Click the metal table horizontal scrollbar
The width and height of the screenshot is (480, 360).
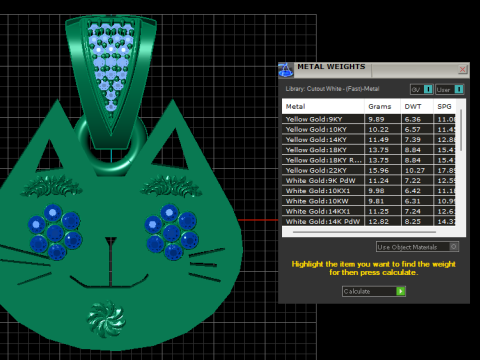(364, 232)
